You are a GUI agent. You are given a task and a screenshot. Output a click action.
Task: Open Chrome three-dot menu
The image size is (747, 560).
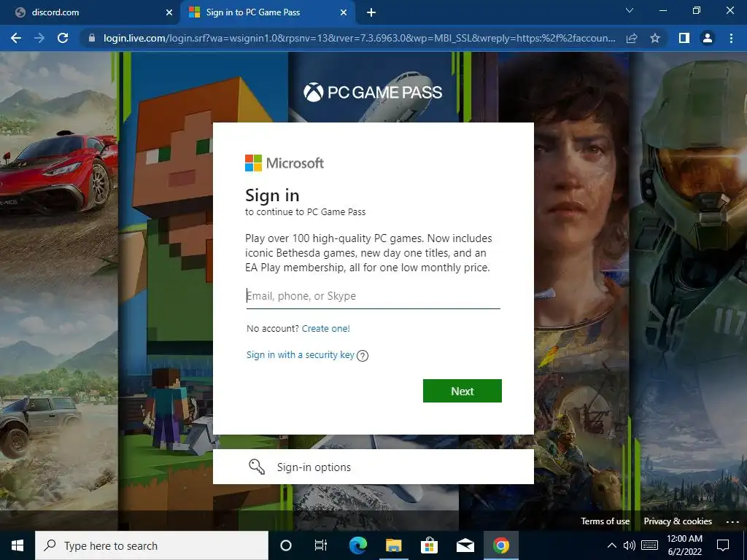click(731, 38)
